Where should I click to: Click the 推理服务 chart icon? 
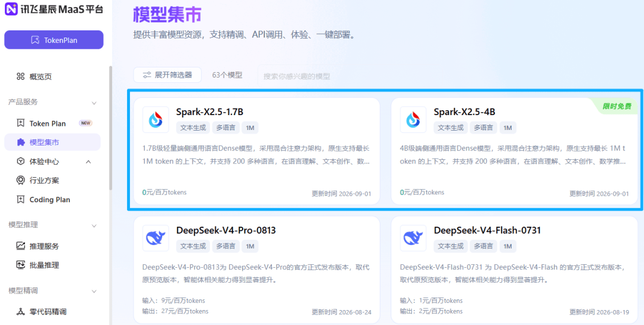click(20, 246)
